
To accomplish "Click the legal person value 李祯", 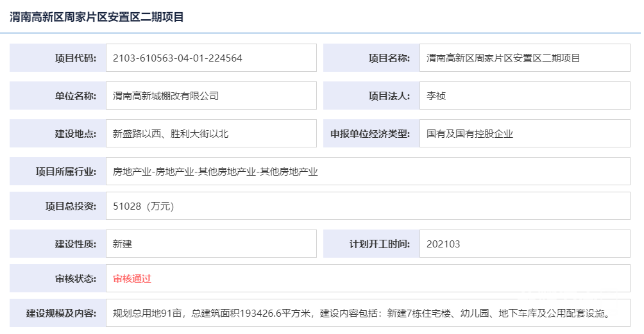I will click(436, 96).
